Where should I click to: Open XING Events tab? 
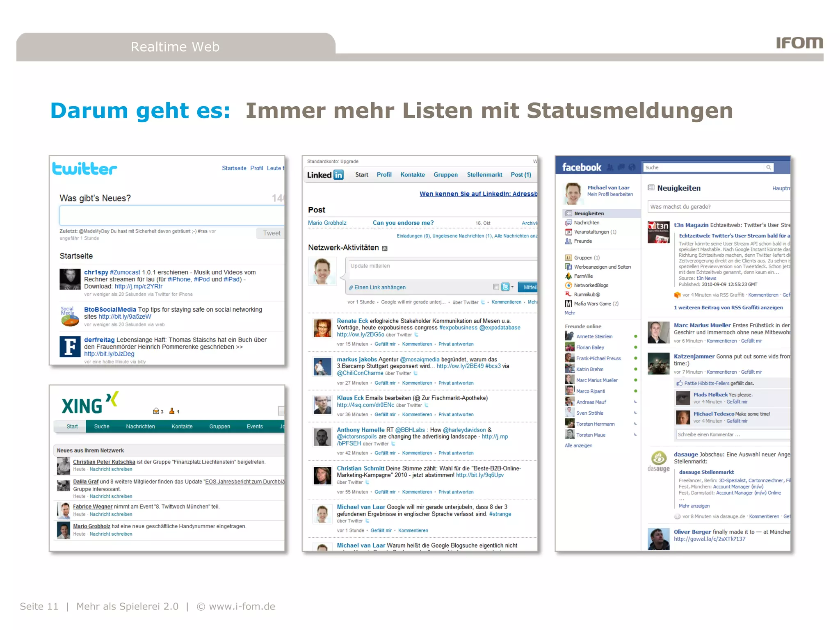[255, 427]
